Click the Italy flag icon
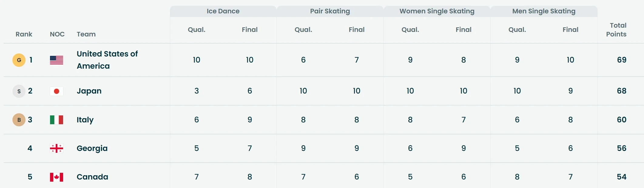 coord(56,120)
